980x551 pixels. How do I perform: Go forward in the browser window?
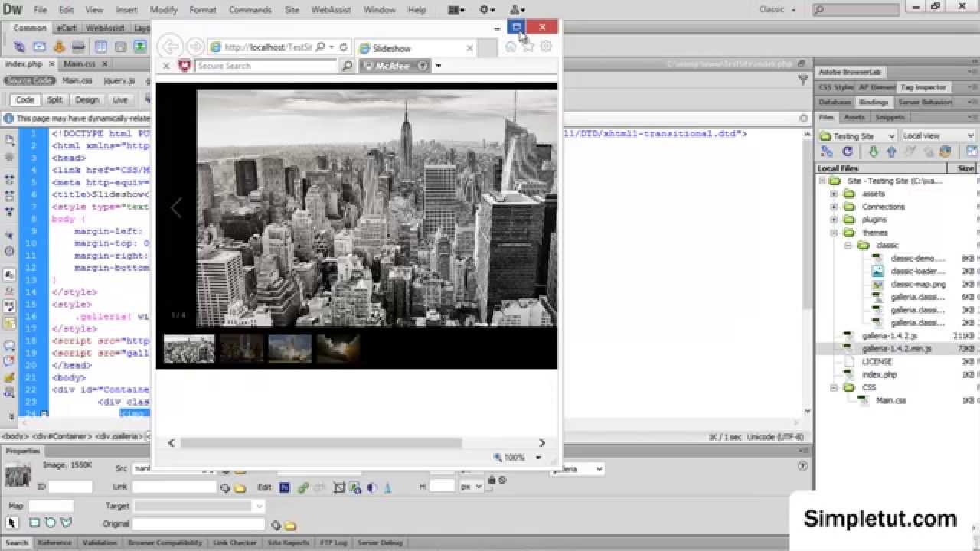coord(195,47)
